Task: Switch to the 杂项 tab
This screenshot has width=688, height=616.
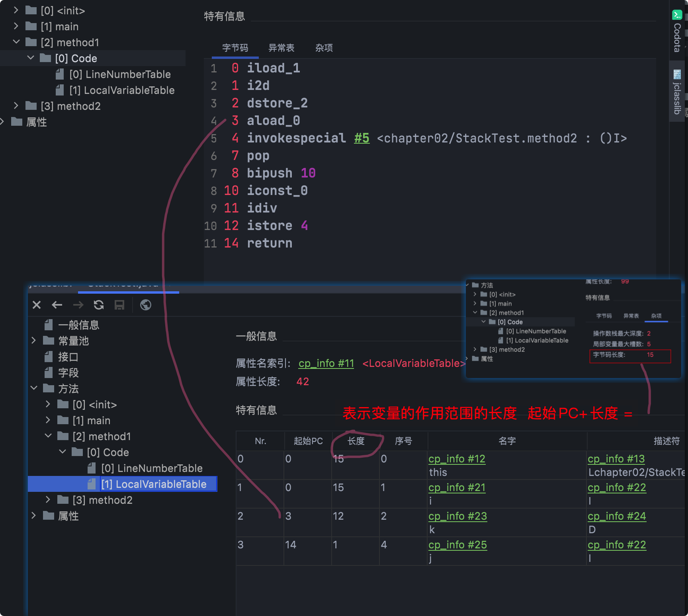Action: [324, 48]
